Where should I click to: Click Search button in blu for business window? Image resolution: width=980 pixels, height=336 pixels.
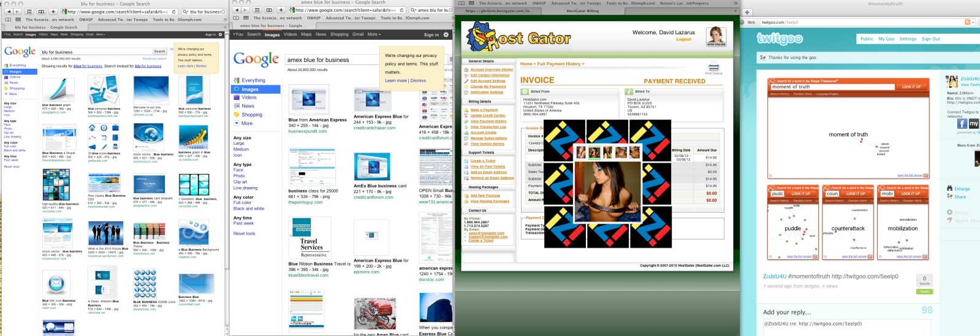160,52
